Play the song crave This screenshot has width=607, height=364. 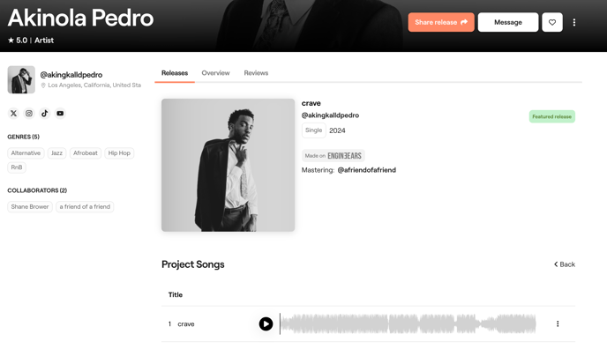266,323
